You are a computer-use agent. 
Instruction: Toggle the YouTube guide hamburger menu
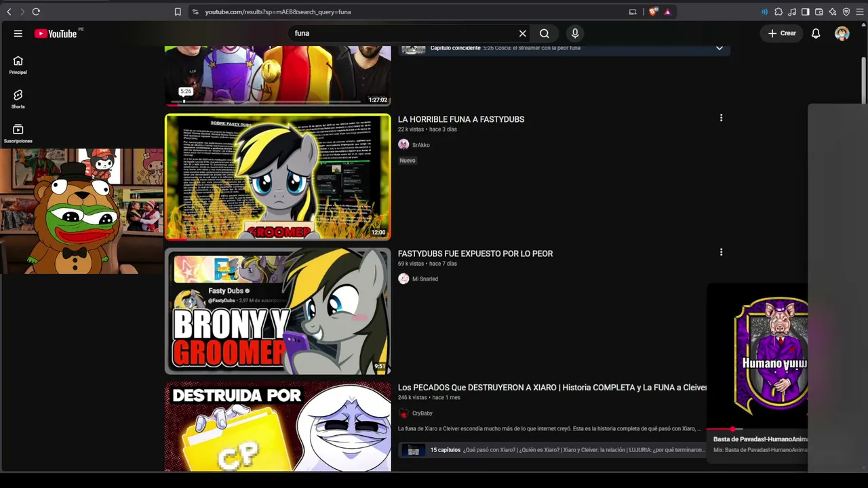pos(18,33)
